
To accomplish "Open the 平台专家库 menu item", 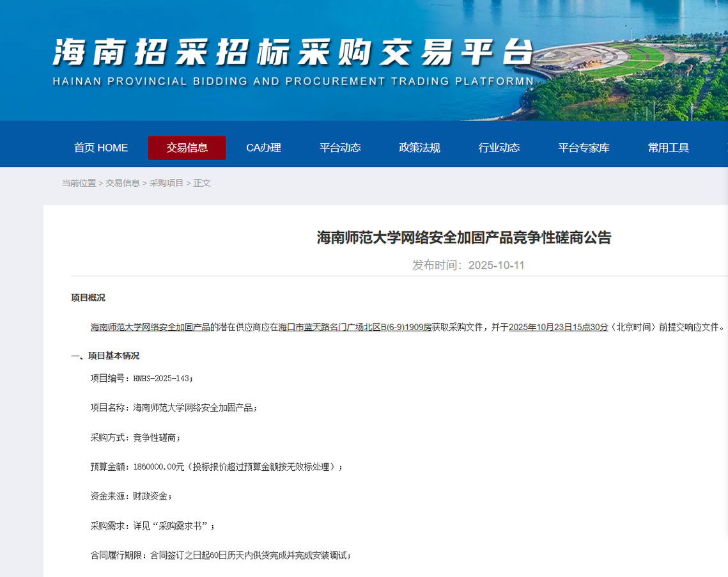I will [x=584, y=148].
